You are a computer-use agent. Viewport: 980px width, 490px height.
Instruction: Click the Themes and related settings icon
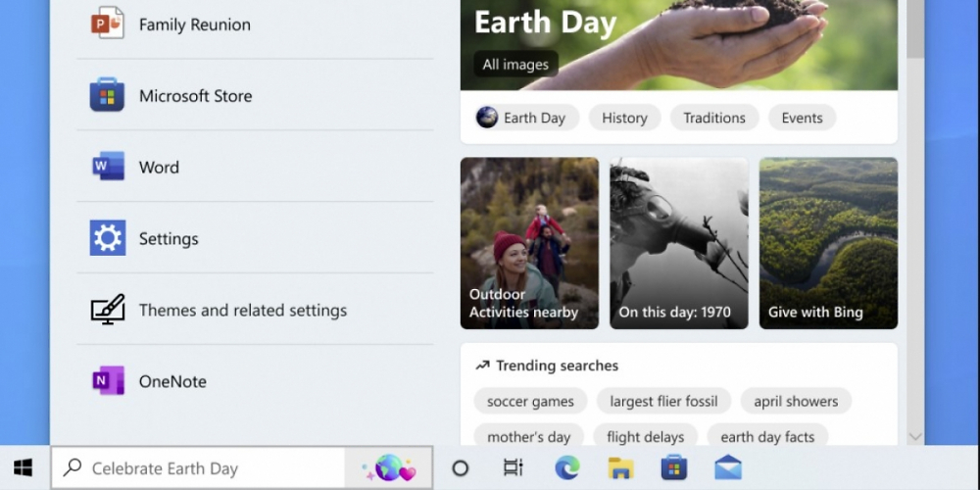coord(108,310)
